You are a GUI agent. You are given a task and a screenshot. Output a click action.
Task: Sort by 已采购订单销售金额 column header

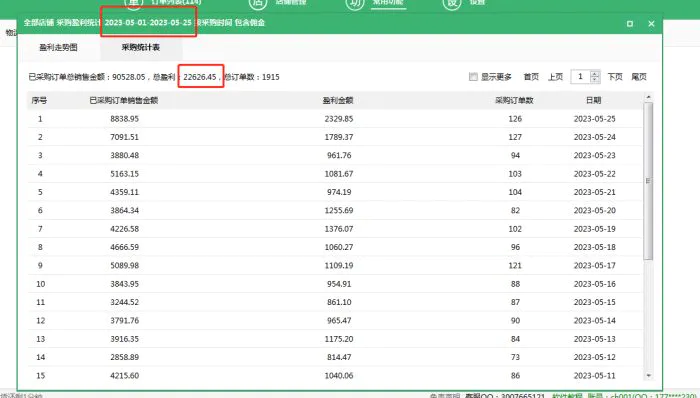point(124,100)
